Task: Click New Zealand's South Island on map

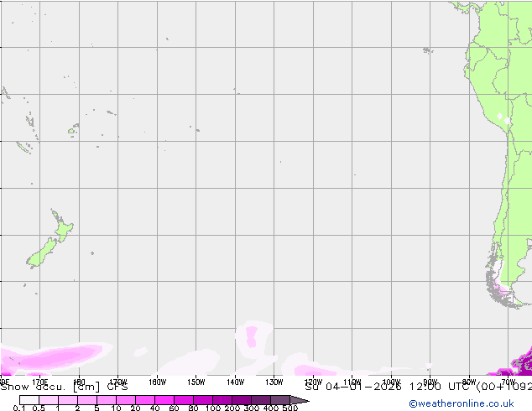Action: click(x=41, y=253)
